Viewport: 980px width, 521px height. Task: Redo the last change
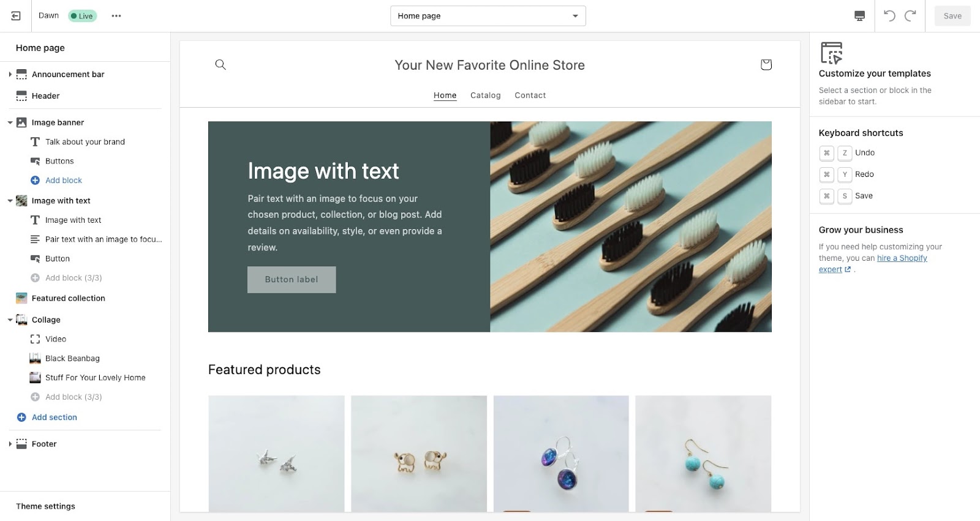(908, 15)
